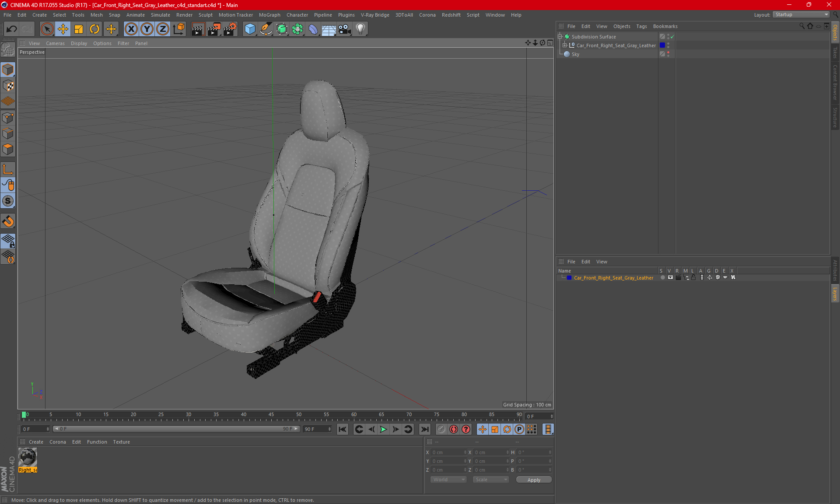Click the 90 F end frame field

(317, 429)
